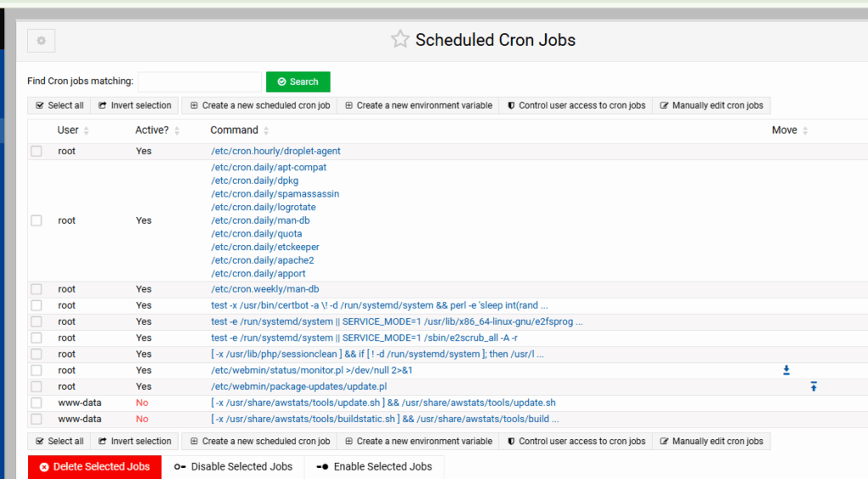Image resolution: width=868 pixels, height=479 pixels.
Task: Click the gear settings icon at top left
Action: (x=42, y=41)
